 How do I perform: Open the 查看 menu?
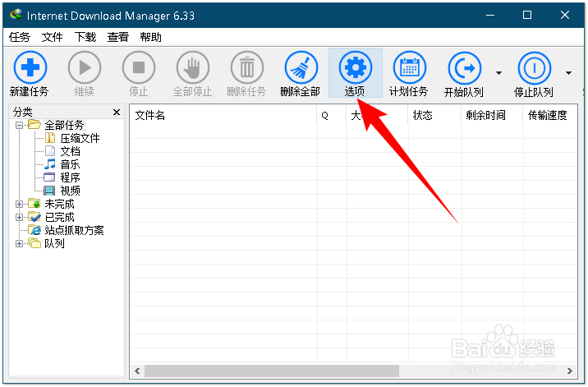pyautogui.click(x=117, y=37)
